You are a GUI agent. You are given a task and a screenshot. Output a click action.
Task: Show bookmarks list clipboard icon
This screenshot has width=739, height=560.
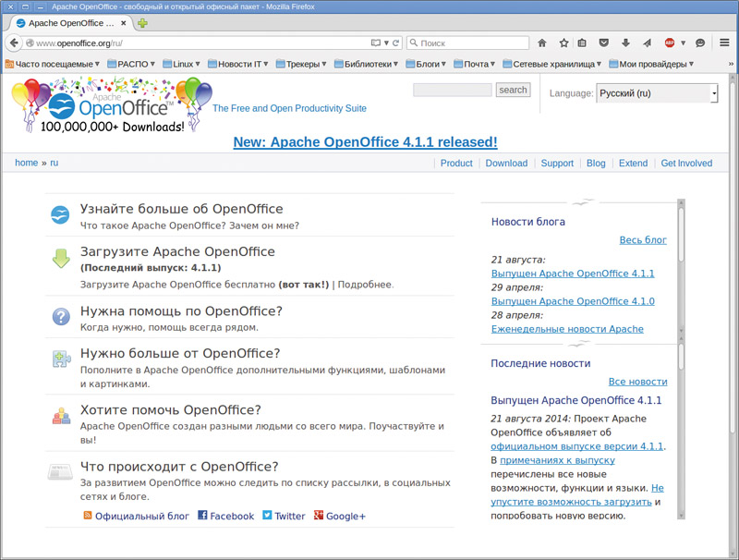582,43
